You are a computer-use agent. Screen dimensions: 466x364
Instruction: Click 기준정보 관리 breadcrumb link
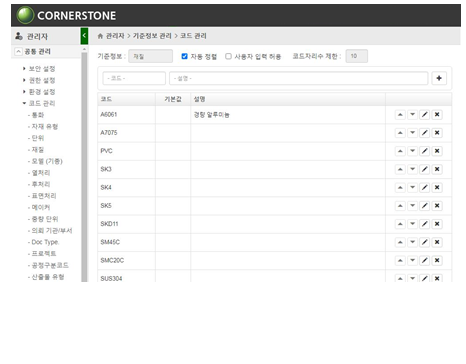(x=152, y=36)
